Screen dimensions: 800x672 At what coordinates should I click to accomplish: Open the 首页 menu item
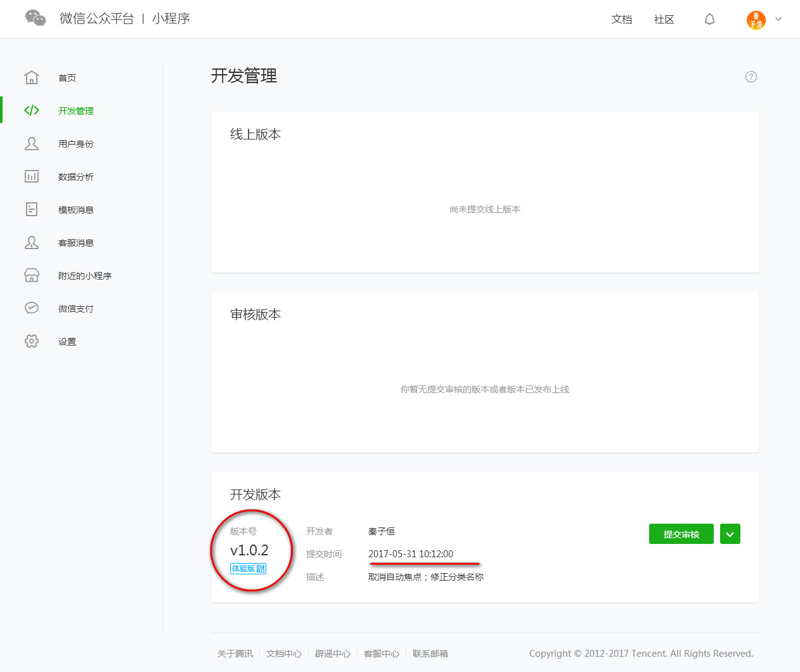[67, 78]
